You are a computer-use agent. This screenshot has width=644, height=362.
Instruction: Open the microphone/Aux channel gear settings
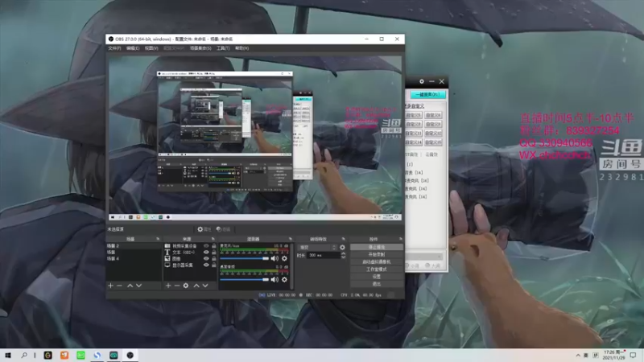click(x=284, y=258)
